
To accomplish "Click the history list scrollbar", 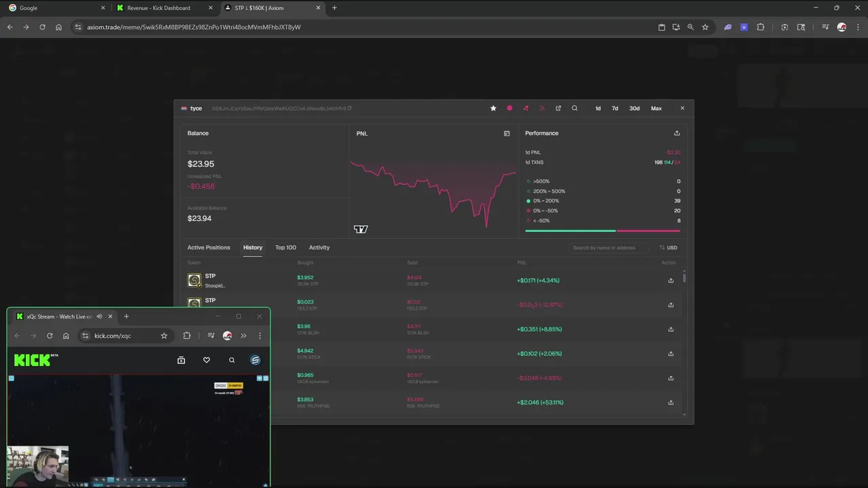I will point(684,278).
